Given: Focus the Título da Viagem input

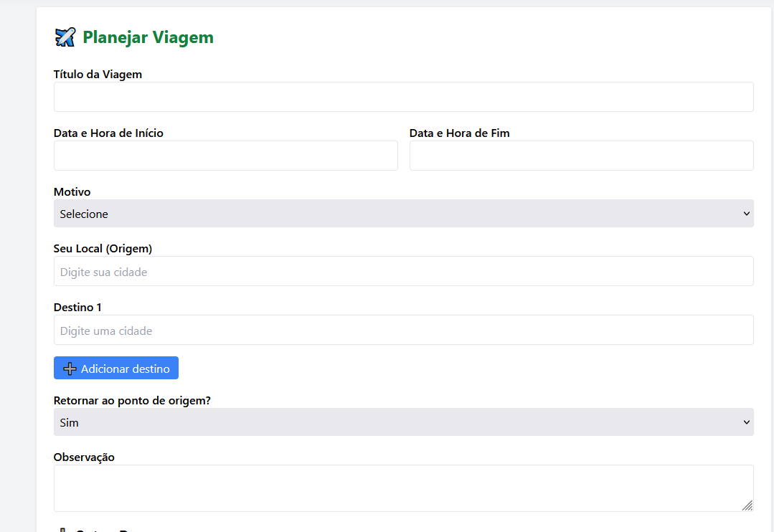Looking at the screenshot, I should click(403, 97).
